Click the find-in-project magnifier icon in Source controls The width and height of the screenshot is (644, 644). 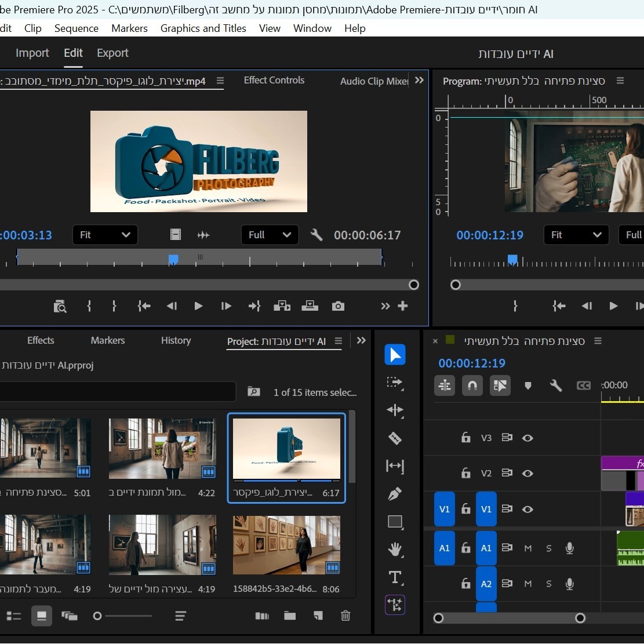point(60,307)
